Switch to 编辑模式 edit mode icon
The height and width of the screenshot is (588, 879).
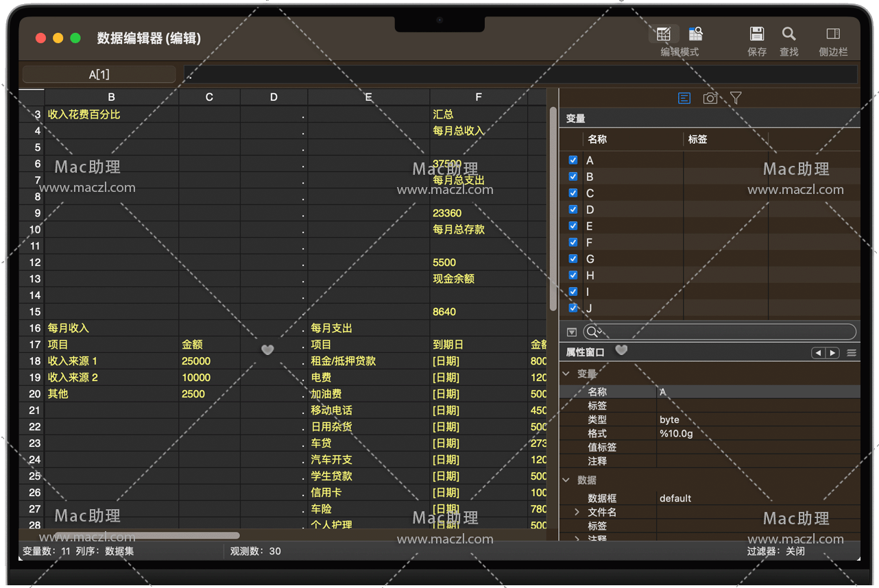(x=664, y=34)
